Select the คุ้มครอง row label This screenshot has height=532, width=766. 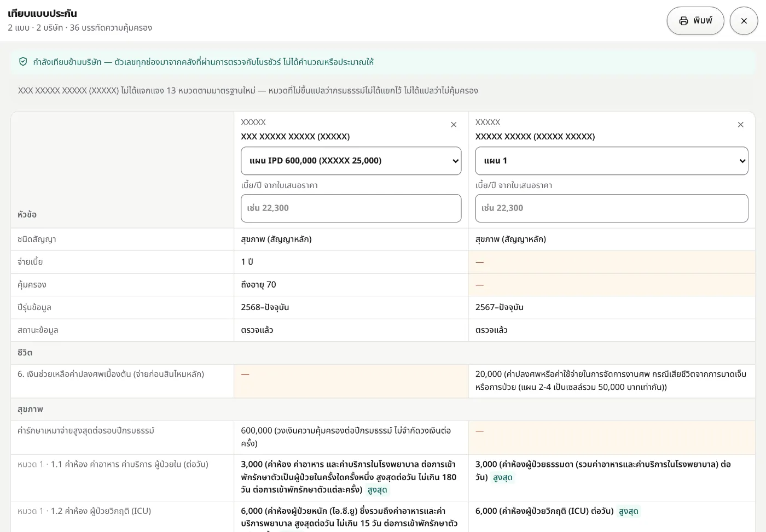click(x=32, y=285)
